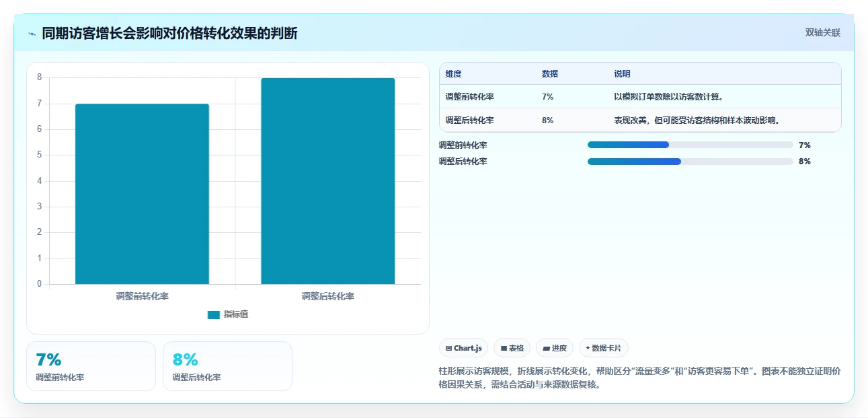Click the card title heading text

coord(169,34)
